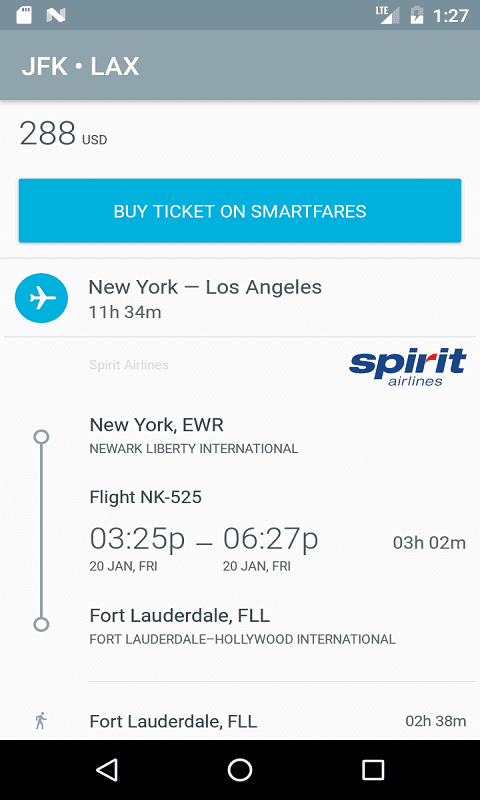Open recent apps with square button

[x=373, y=769]
